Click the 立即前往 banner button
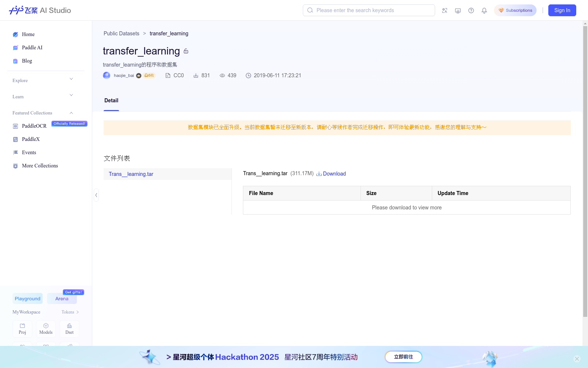Screen dimensions: 588x368 404,357
